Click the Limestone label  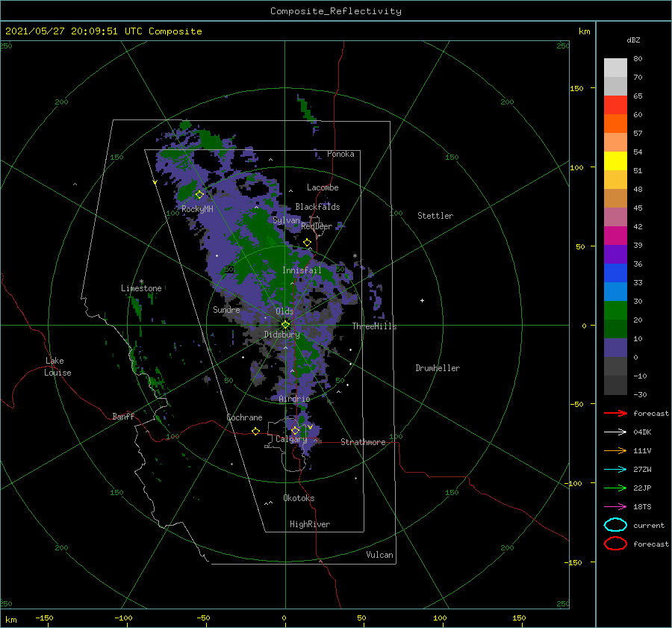pyautogui.click(x=141, y=288)
